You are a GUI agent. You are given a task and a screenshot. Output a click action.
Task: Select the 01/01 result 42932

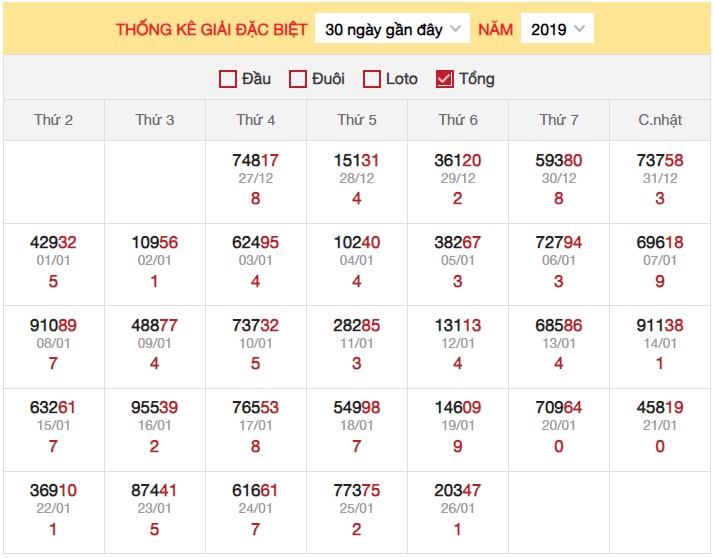tap(53, 243)
